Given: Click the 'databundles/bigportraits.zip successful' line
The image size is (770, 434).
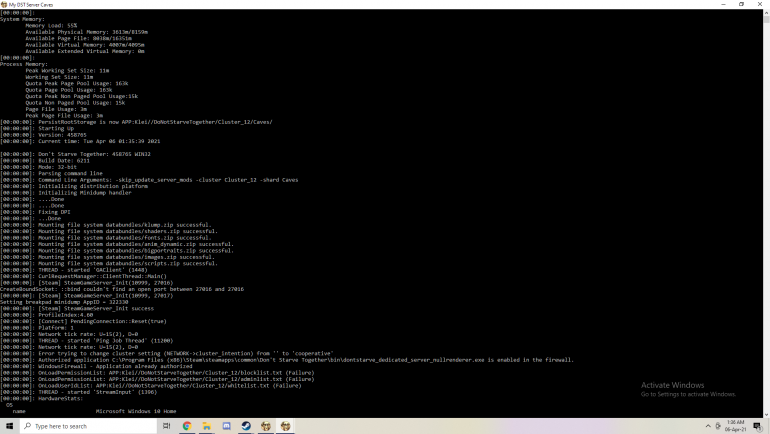Looking at the screenshot, I should (x=117, y=250).
